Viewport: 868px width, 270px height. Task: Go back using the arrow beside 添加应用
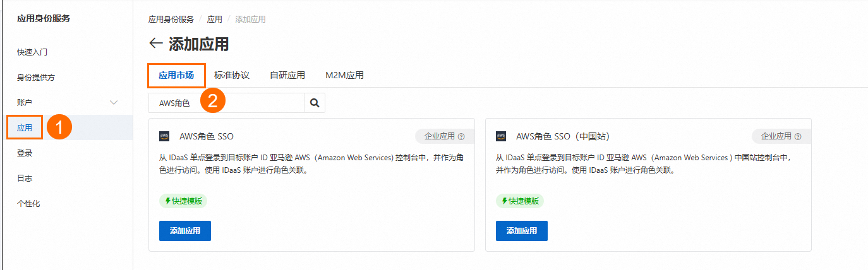tap(155, 44)
